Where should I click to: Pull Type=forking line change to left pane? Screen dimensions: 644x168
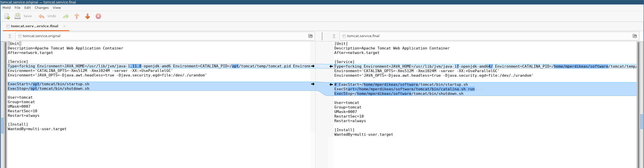pos(331,66)
